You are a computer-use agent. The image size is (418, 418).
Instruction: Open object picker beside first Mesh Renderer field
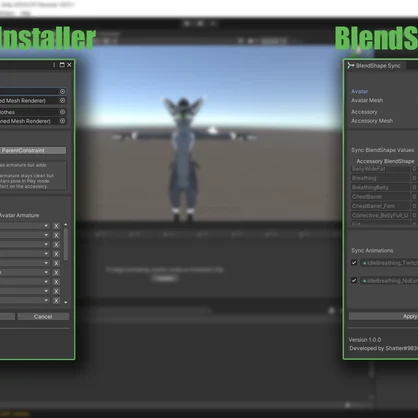pos(62,100)
